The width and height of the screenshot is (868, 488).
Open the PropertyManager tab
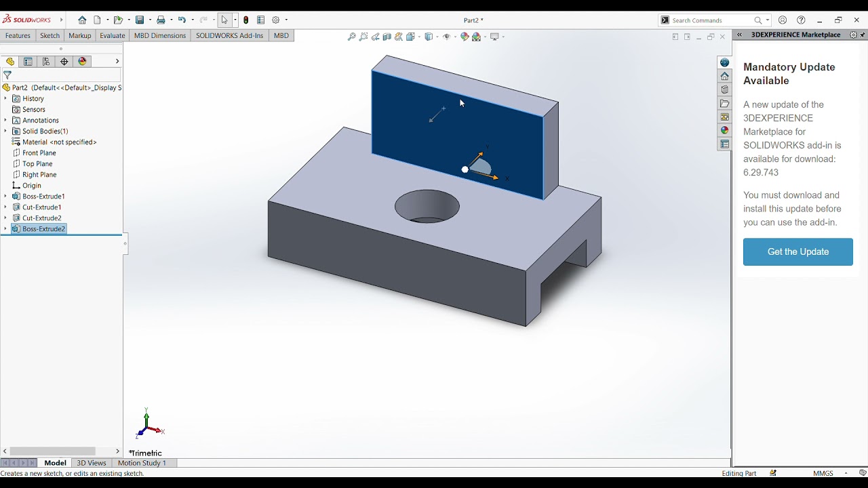point(28,62)
